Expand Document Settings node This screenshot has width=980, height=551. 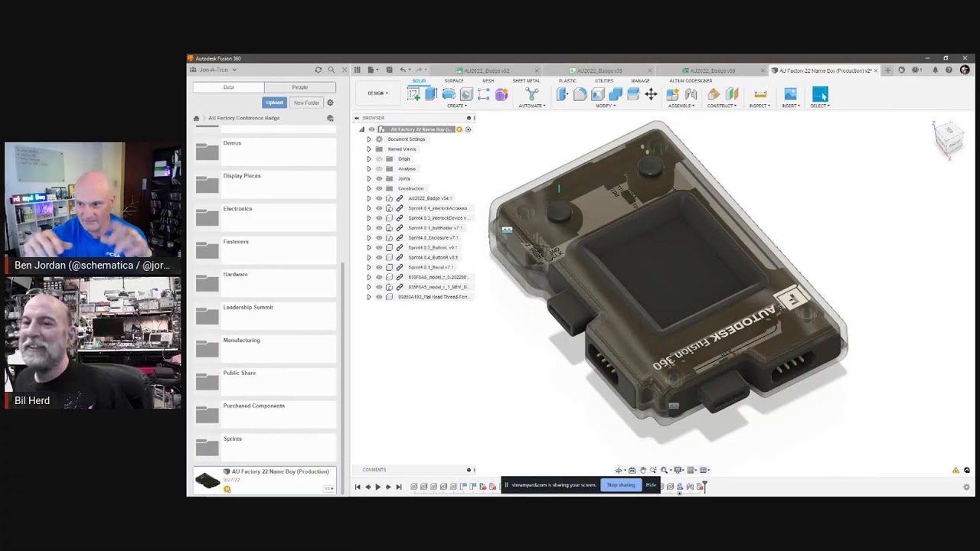click(x=369, y=139)
